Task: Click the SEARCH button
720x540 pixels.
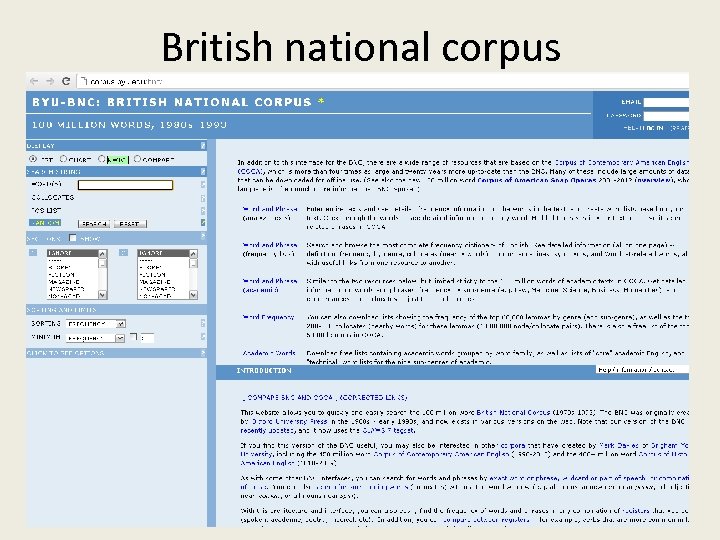Action: point(94,224)
